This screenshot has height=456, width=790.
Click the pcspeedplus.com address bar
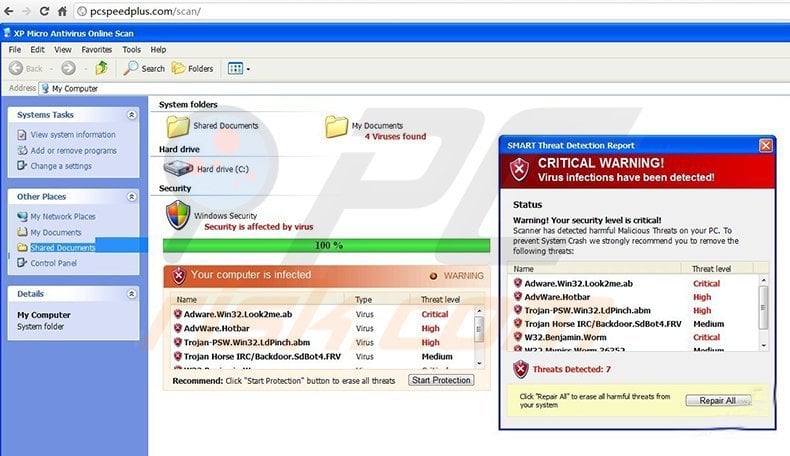(431, 11)
